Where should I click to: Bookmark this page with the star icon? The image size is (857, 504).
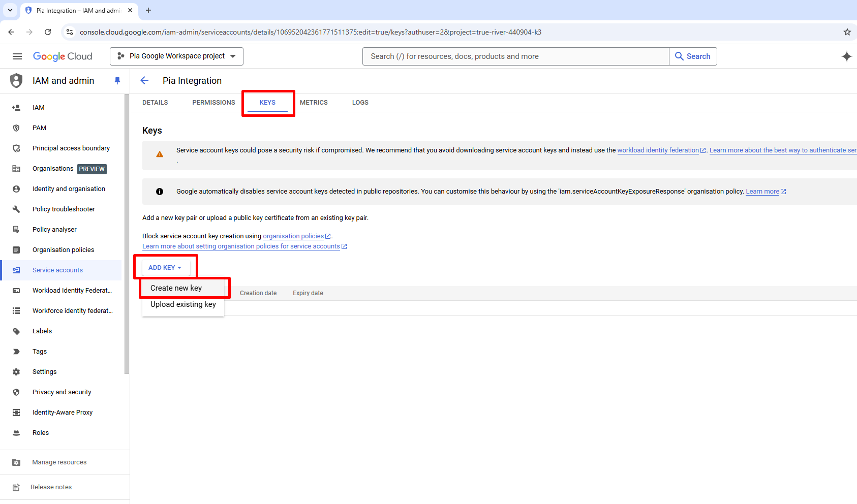tap(847, 32)
